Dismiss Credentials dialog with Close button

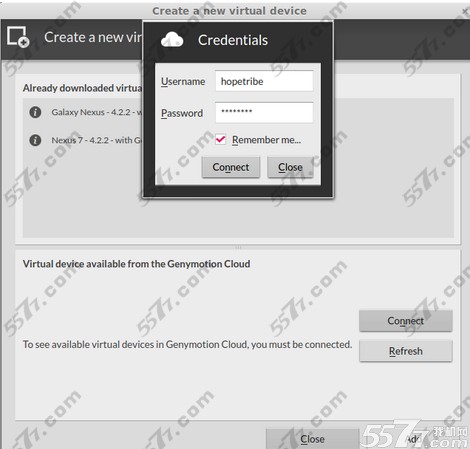coord(290,167)
